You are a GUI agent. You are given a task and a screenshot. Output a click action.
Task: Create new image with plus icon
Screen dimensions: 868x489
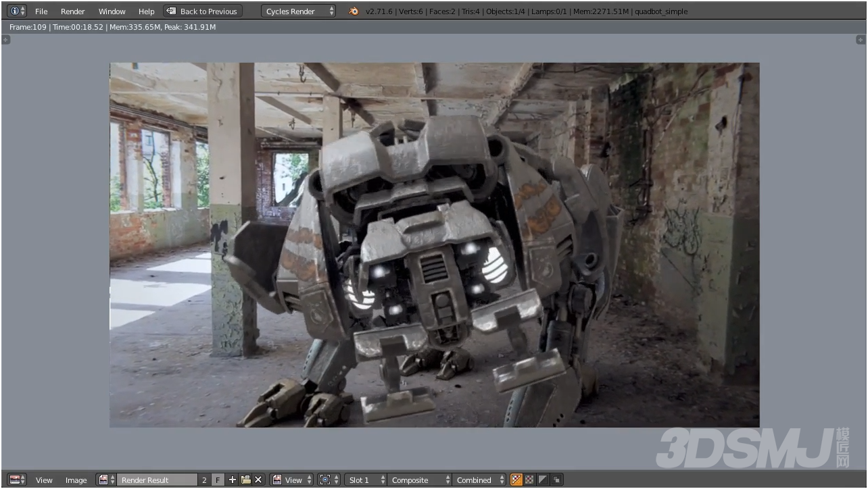click(233, 480)
